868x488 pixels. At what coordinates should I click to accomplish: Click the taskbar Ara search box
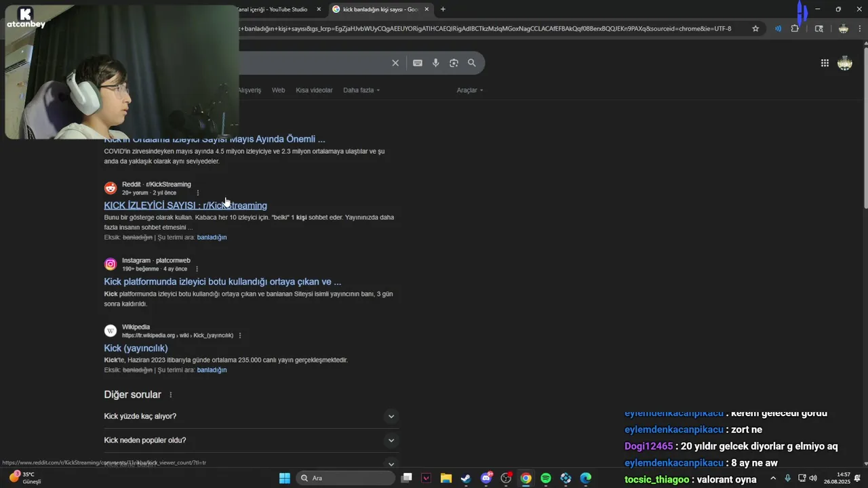[346, 478]
